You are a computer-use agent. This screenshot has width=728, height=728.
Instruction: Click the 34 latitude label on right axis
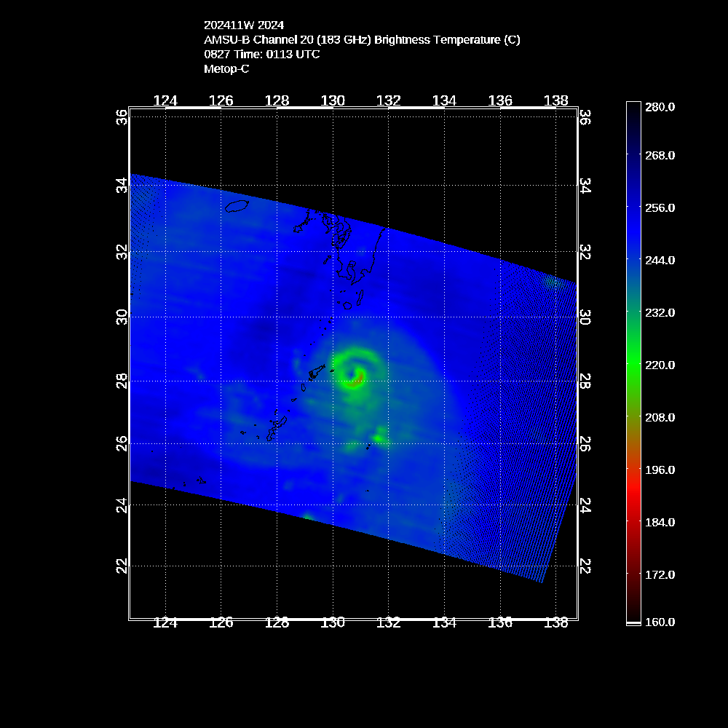(x=585, y=186)
